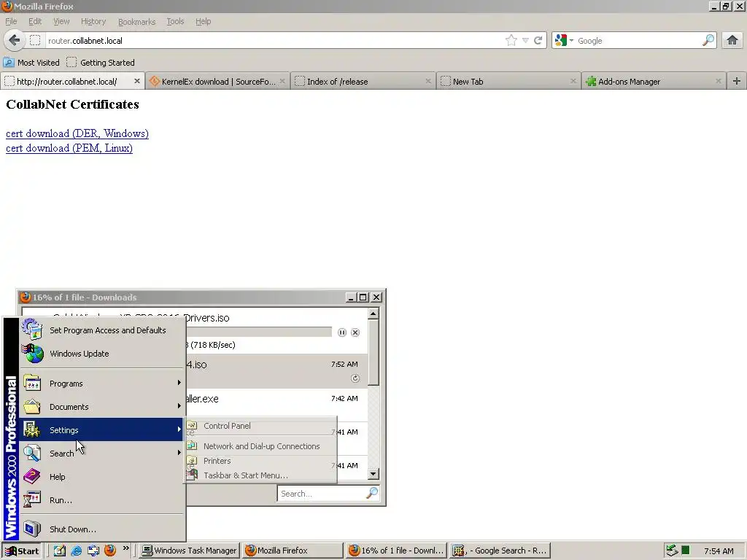The width and height of the screenshot is (747, 560).
Task: Switch to Google Search taskbar button
Action: tap(500, 551)
